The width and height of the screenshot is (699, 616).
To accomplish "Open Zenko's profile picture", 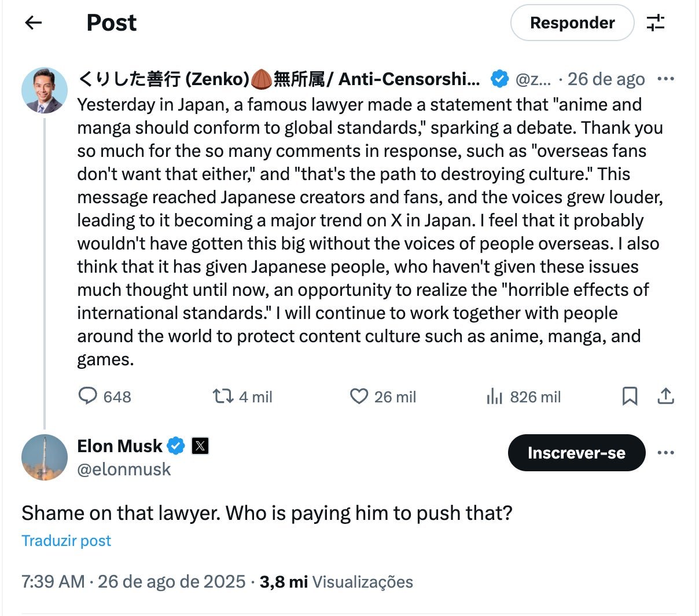I will (45, 90).
